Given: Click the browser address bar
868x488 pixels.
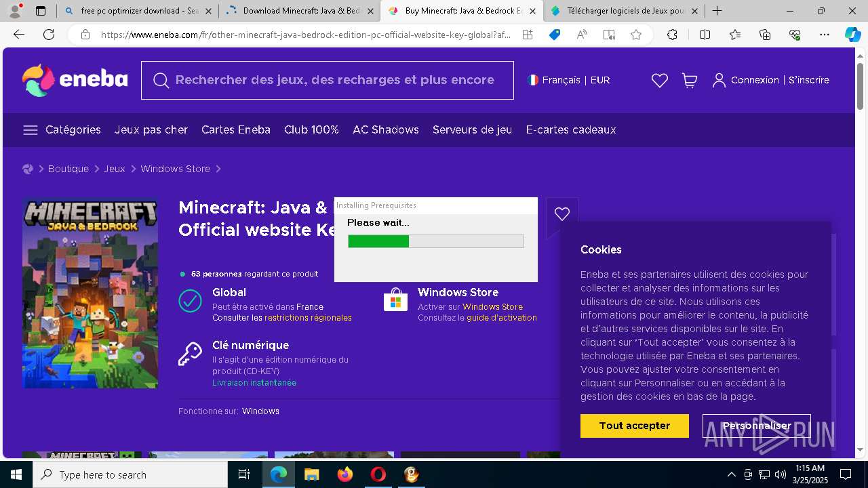Looking at the screenshot, I should pos(305,35).
